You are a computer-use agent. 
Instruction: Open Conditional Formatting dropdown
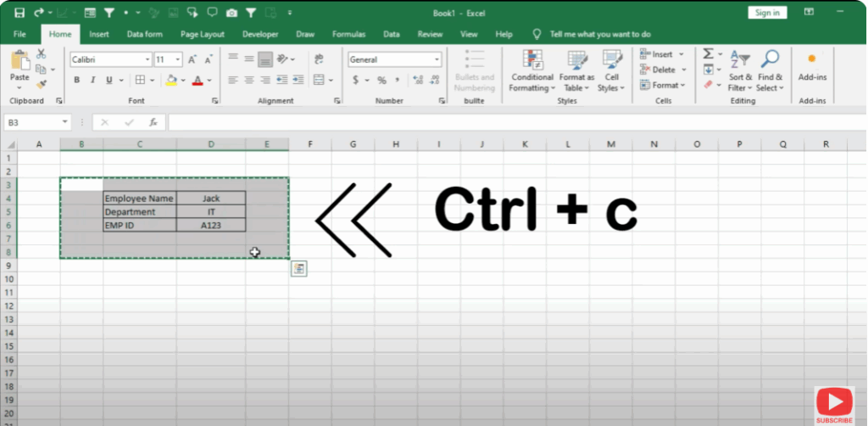click(531, 71)
